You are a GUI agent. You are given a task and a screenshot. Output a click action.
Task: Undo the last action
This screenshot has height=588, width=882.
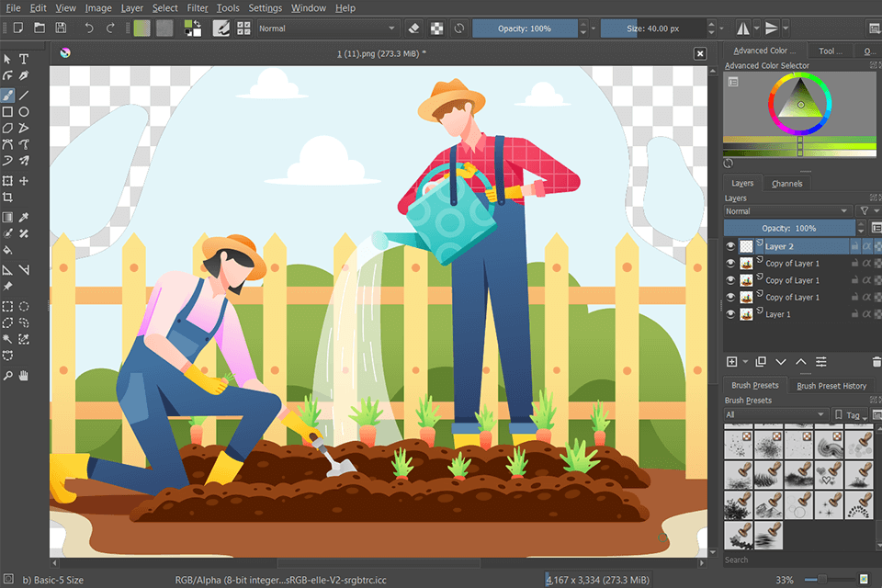(89, 28)
